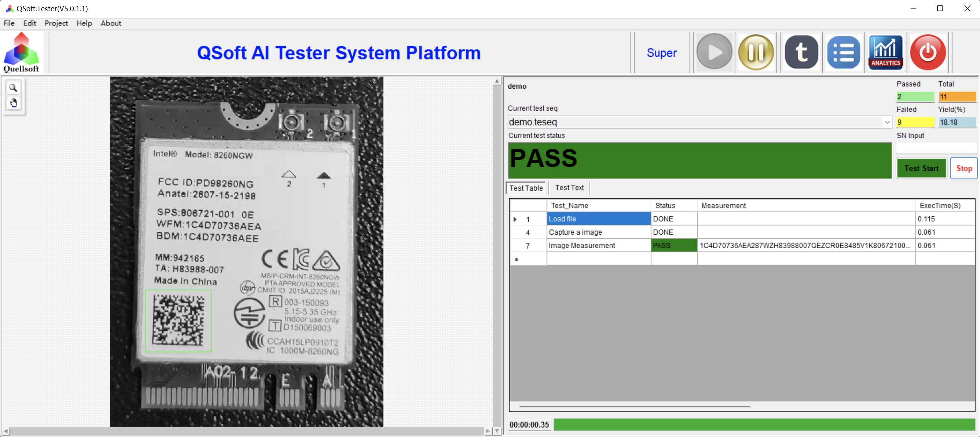Image resolution: width=980 pixels, height=437 pixels.
Task: Select the magnifier zoom tool
Action: (14, 88)
